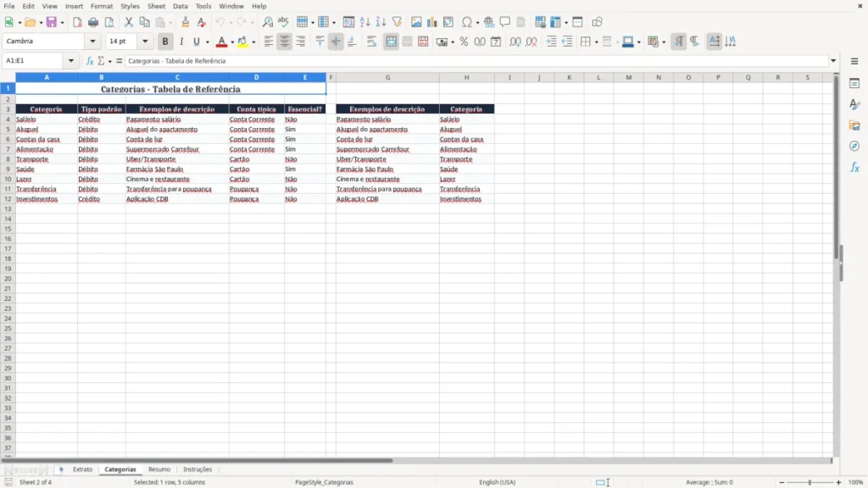Toggle print preview

point(109,22)
